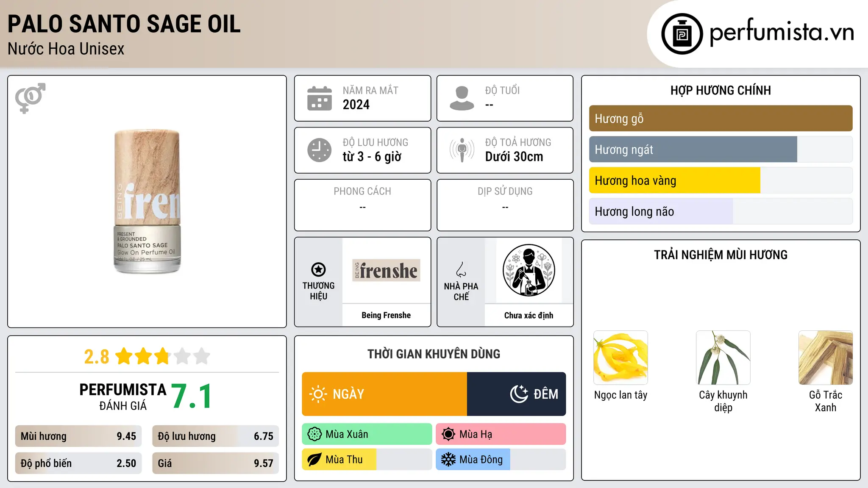
Task: Click the sillage icon beside Độ toả hương
Action: pos(462,150)
